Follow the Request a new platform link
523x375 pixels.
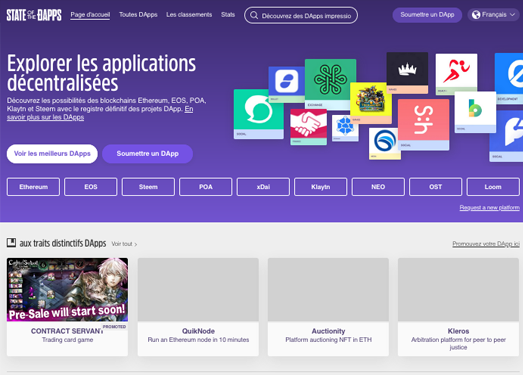tap(489, 208)
